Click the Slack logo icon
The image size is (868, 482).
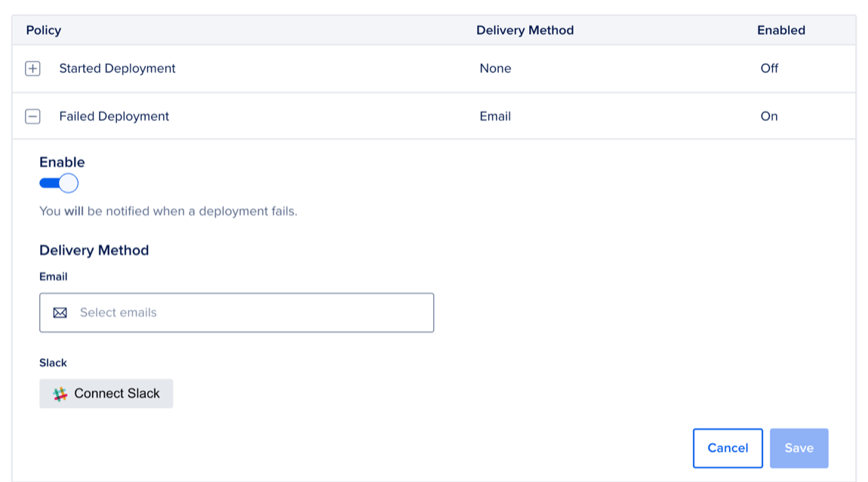click(60, 394)
